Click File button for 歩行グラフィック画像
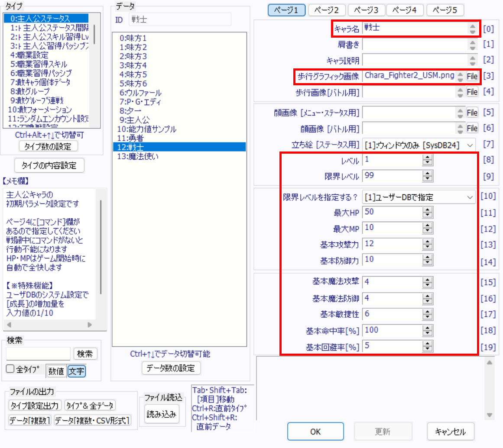 (472, 77)
